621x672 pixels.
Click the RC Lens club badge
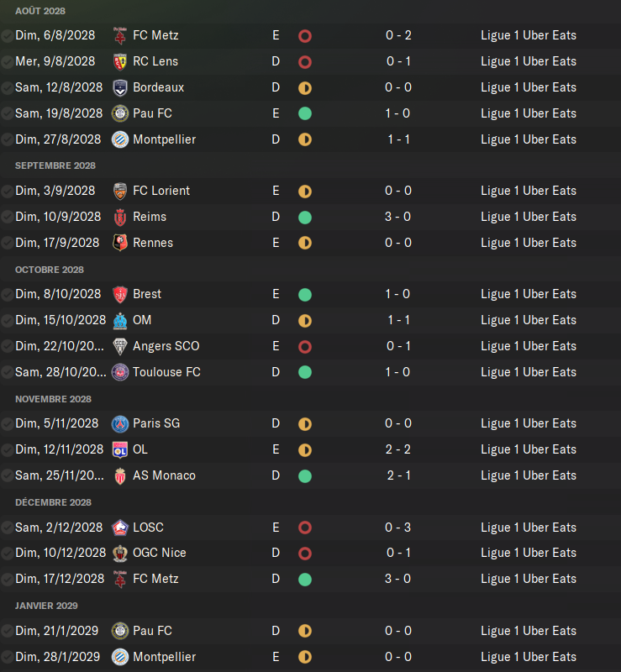click(120, 61)
